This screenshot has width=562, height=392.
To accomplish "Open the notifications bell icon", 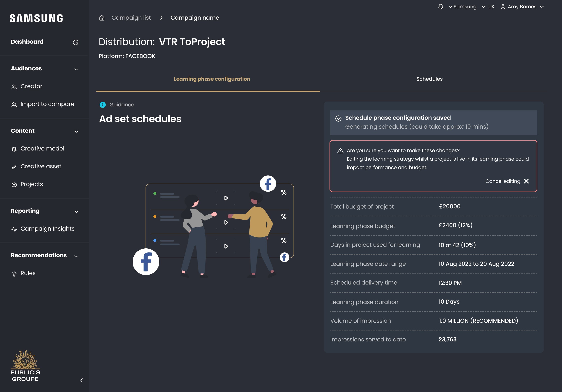I will 440,7.
